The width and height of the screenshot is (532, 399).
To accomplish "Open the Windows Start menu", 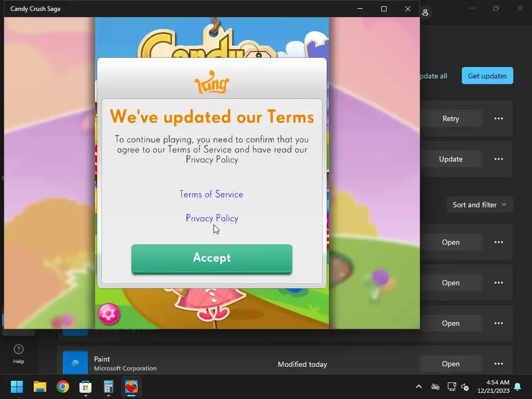I will (x=17, y=387).
